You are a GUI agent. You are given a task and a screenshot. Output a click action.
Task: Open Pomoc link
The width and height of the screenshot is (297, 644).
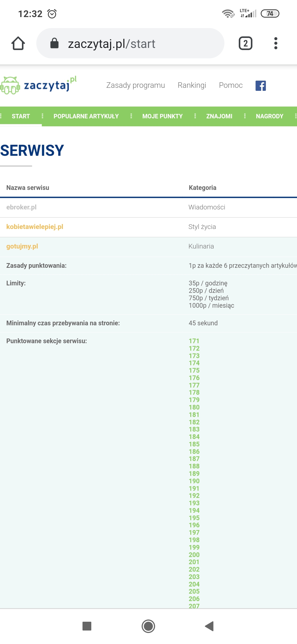[x=231, y=85]
